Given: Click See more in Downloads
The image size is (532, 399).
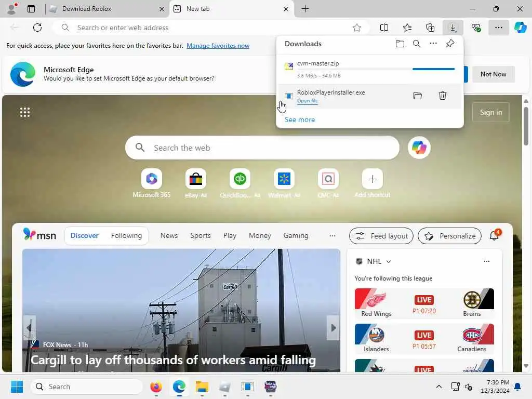Looking at the screenshot, I should [300, 119].
